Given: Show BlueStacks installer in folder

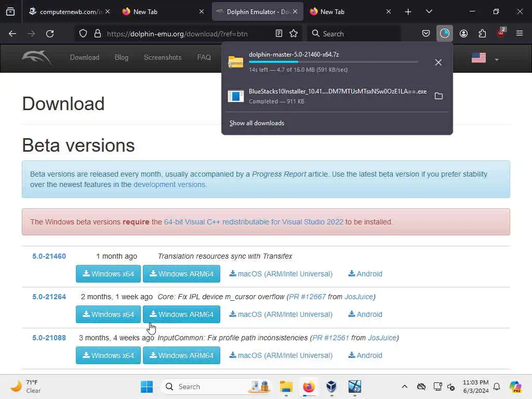Looking at the screenshot, I should point(438,96).
